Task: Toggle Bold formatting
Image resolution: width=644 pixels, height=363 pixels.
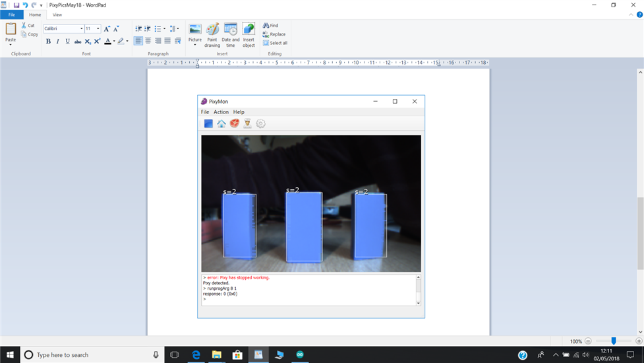Action: click(48, 41)
